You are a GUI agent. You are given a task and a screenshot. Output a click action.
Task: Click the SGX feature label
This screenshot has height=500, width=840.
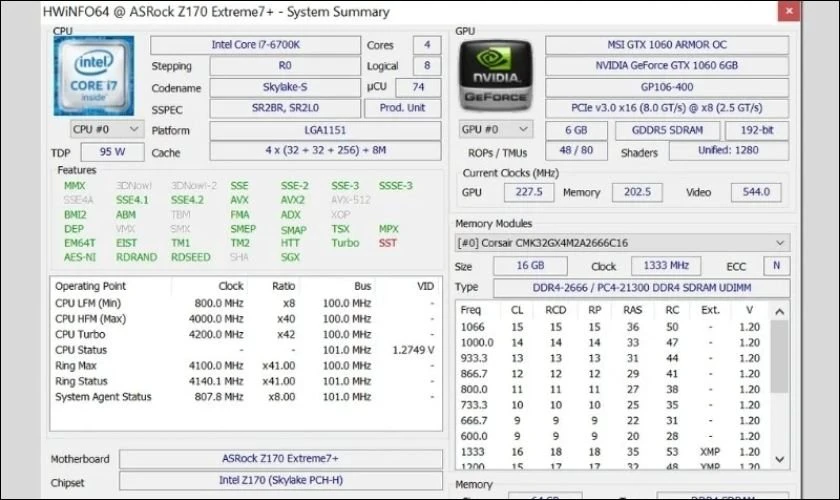click(290, 257)
